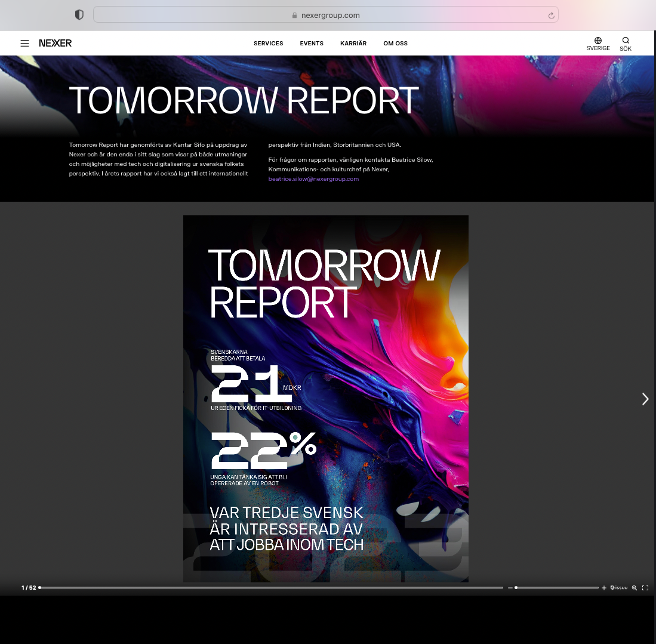Click the nexergroup.com address bar

pyautogui.click(x=325, y=15)
